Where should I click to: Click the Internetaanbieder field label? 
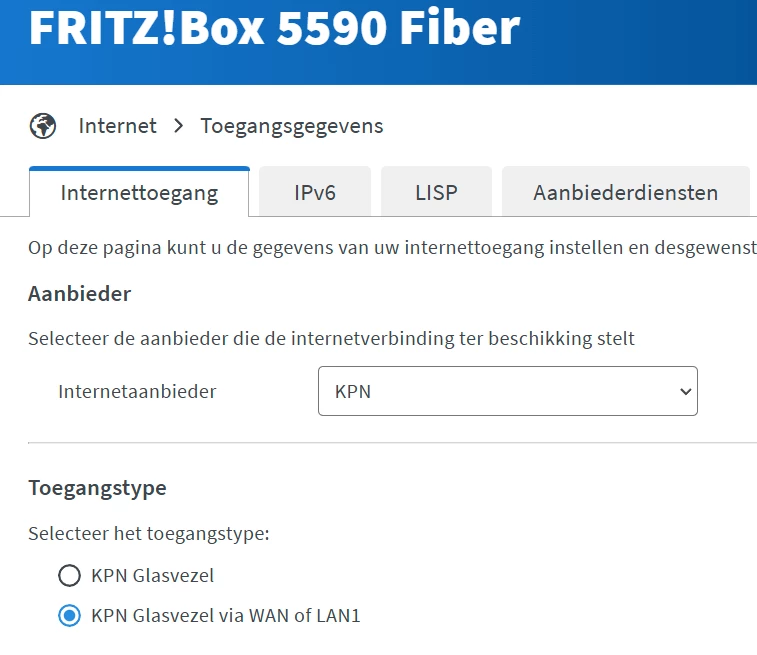pyautogui.click(x=137, y=391)
